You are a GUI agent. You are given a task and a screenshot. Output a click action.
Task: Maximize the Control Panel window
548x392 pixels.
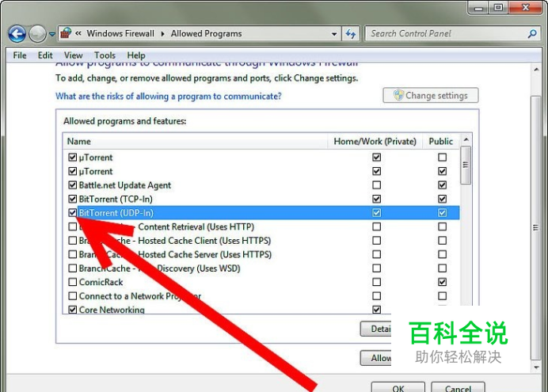pos(498,7)
